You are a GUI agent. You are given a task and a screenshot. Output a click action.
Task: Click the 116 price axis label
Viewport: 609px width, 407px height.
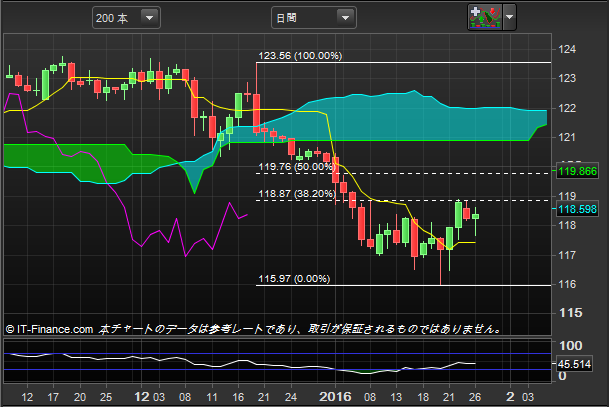click(567, 284)
